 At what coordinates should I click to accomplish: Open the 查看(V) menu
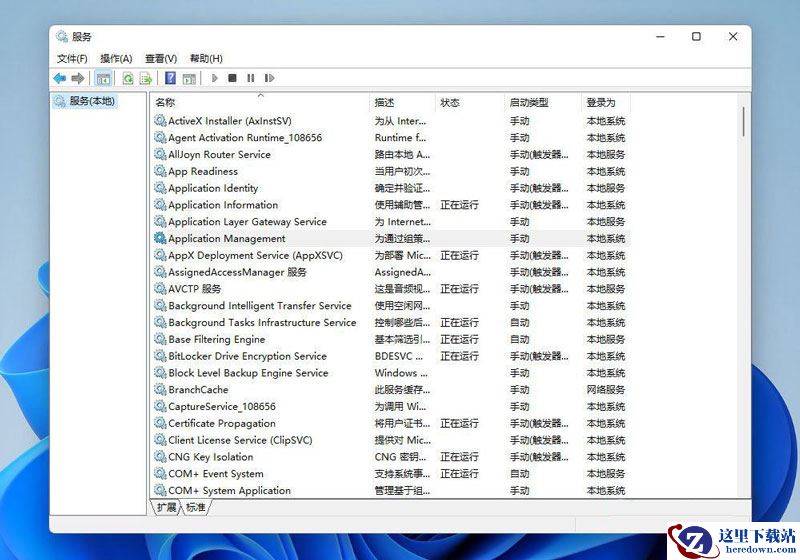click(x=161, y=59)
